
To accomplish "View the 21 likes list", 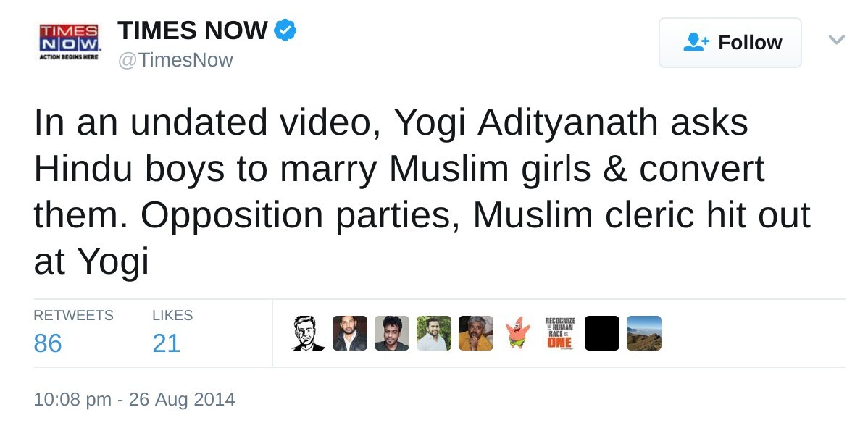I will tap(166, 343).
